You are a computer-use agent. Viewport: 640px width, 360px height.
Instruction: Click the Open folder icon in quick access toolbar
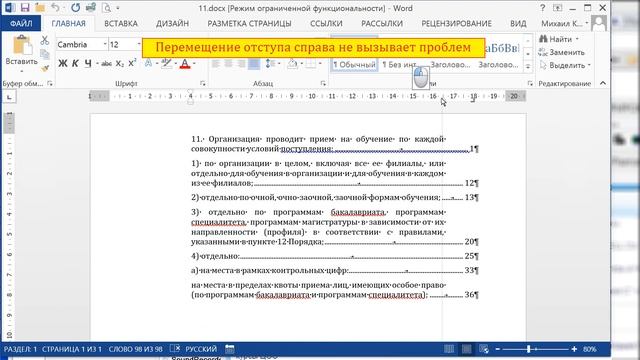pos(40,8)
